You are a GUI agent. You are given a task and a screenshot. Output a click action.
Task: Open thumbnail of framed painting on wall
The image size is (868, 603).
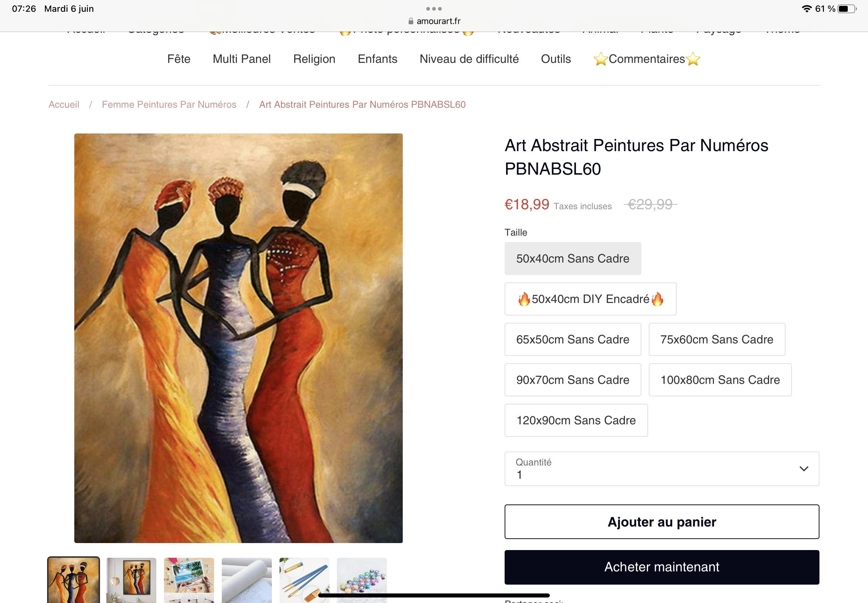coord(131,580)
